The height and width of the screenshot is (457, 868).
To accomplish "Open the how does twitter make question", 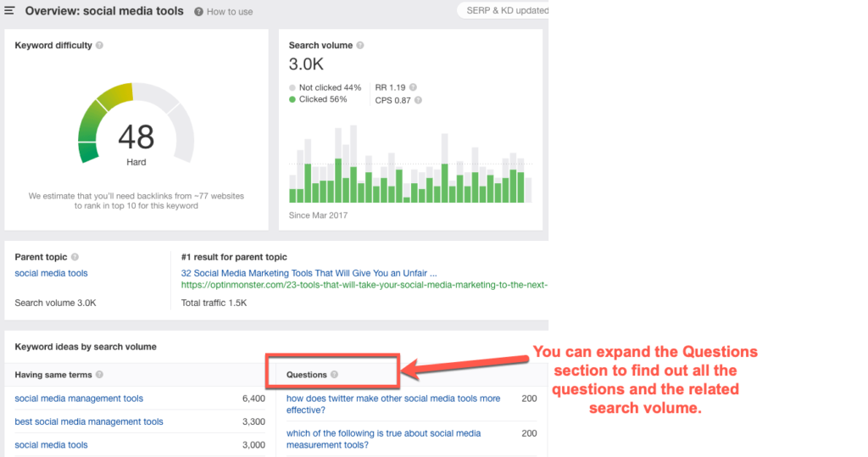I will tap(393, 404).
